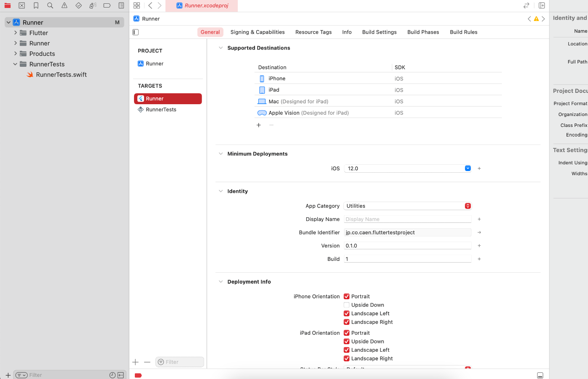The height and width of the screenshot is (379, 588).
Task: Click the yellow warning issue icon
Action: [536, 18]
